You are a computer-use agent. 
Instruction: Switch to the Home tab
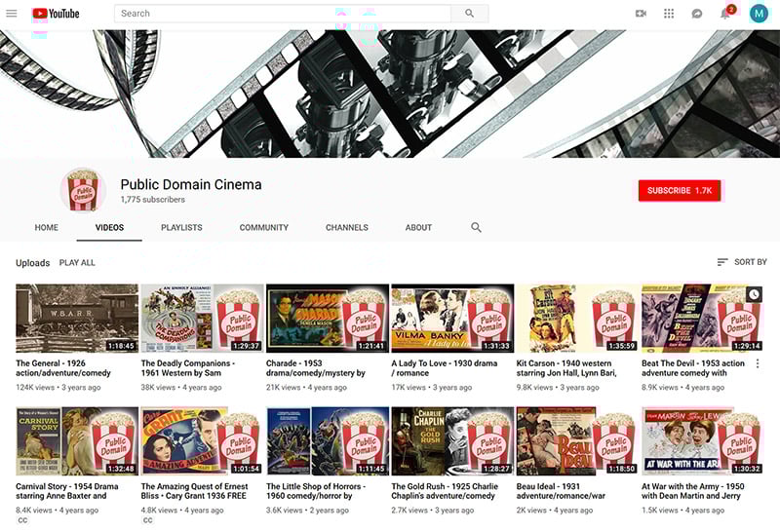(46, 227)
